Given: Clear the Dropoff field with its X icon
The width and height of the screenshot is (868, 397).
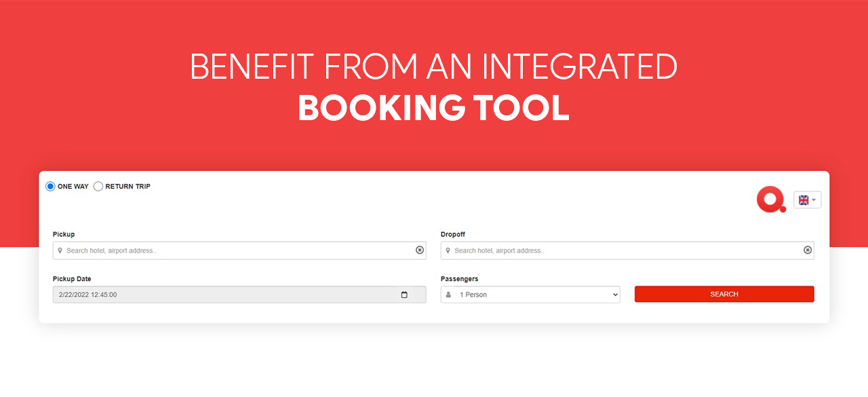Looking at the screenshot, I should click(807, 250).
